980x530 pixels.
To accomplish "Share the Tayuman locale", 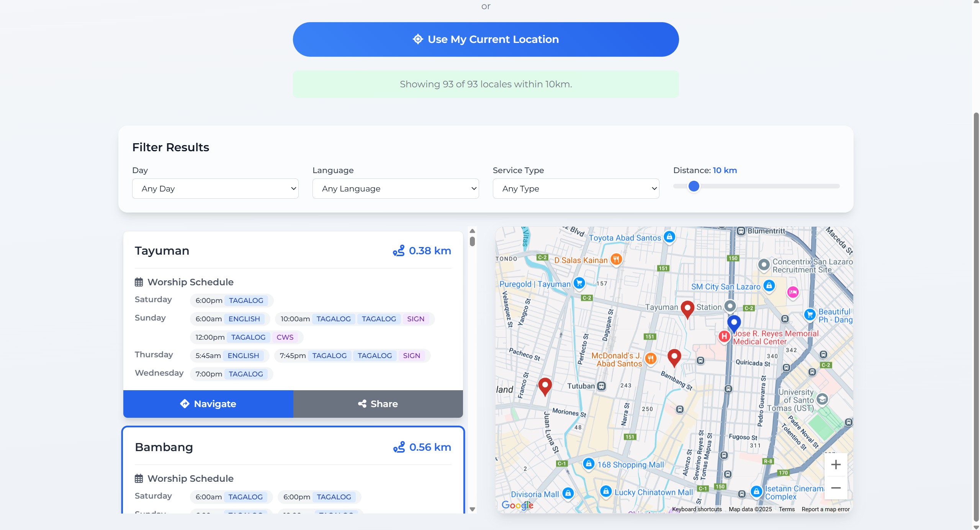I will point(378,404).
